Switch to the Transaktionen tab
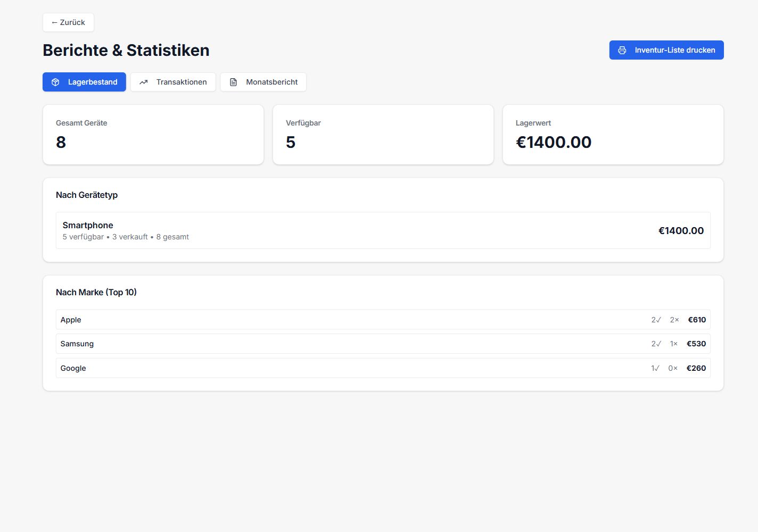The height and width of the screenshot is (532, 758). 173,82
